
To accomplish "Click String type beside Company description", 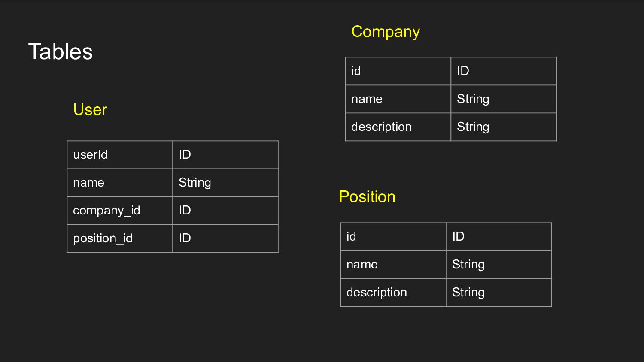I will [473, 127].
